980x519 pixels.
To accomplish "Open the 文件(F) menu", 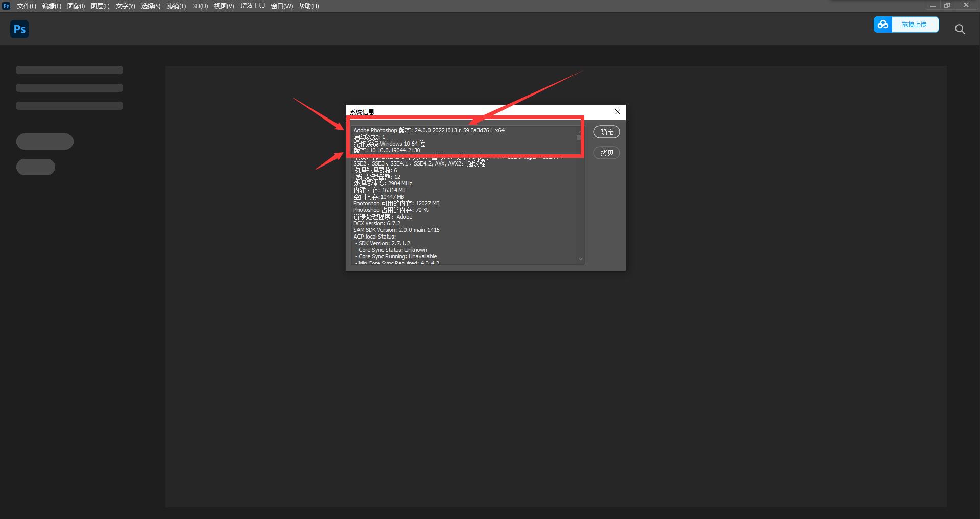I will pos(27,6).
